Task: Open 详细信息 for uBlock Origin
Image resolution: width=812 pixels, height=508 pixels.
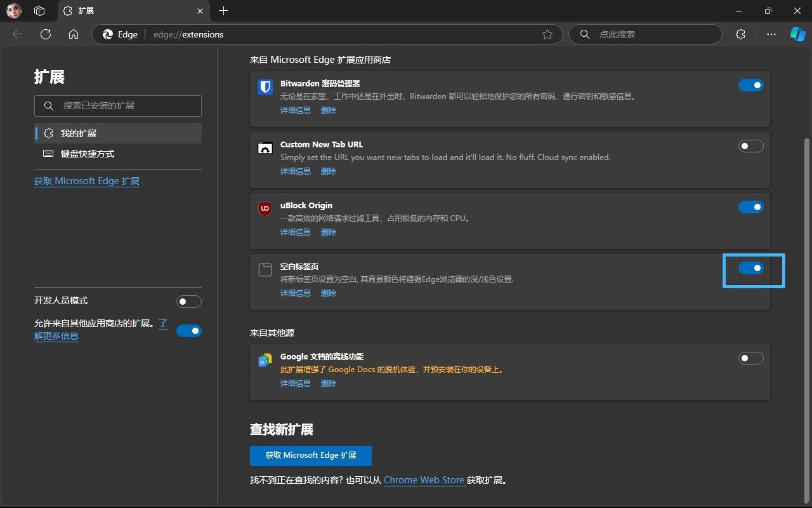Action: click(296, 232)
